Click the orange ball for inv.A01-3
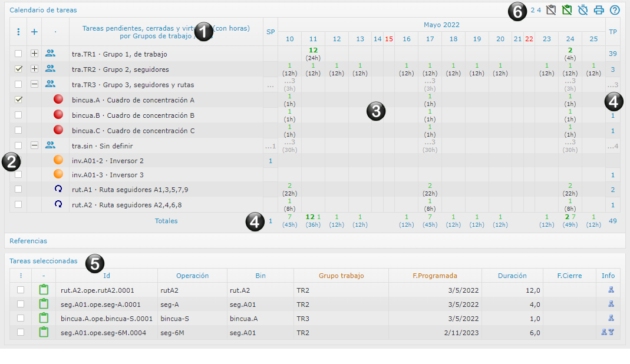Screen dimensions: 630x364 click(58, 174)
